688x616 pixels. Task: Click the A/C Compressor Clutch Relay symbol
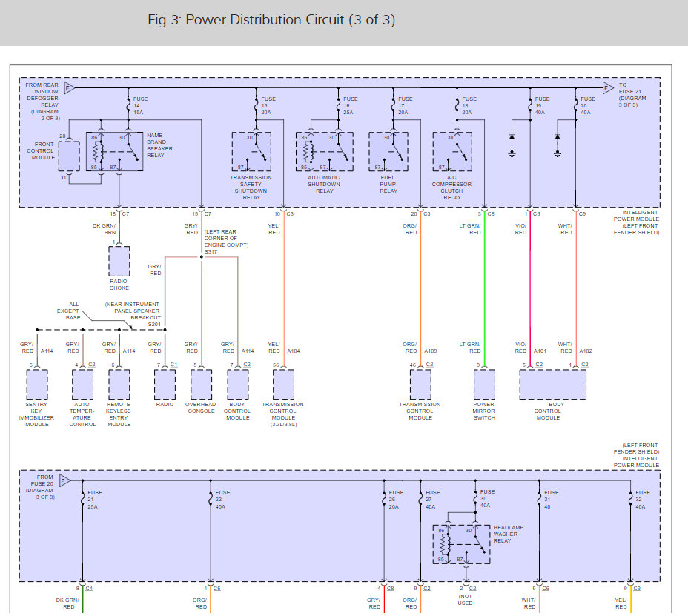tap(451, 153)
